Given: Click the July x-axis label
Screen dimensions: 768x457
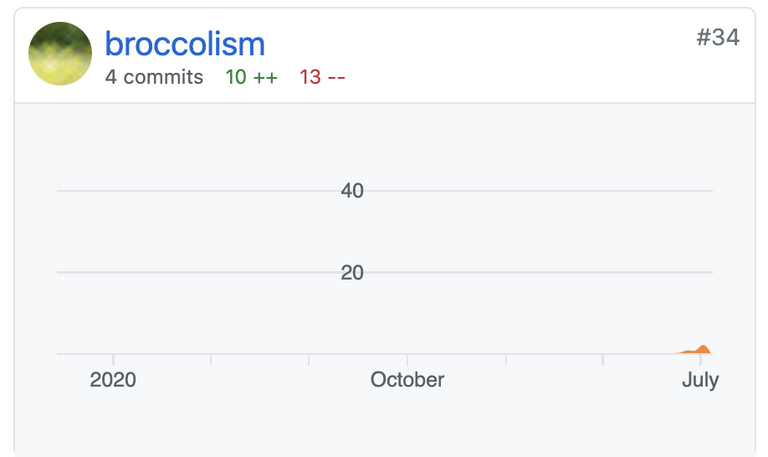Looking at the screenshot, I should pyautogui.click(x=700, y=380).
